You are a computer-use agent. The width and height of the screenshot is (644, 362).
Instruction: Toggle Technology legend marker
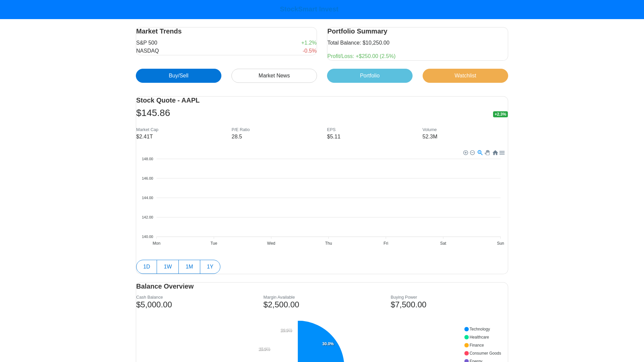(467, 329)
